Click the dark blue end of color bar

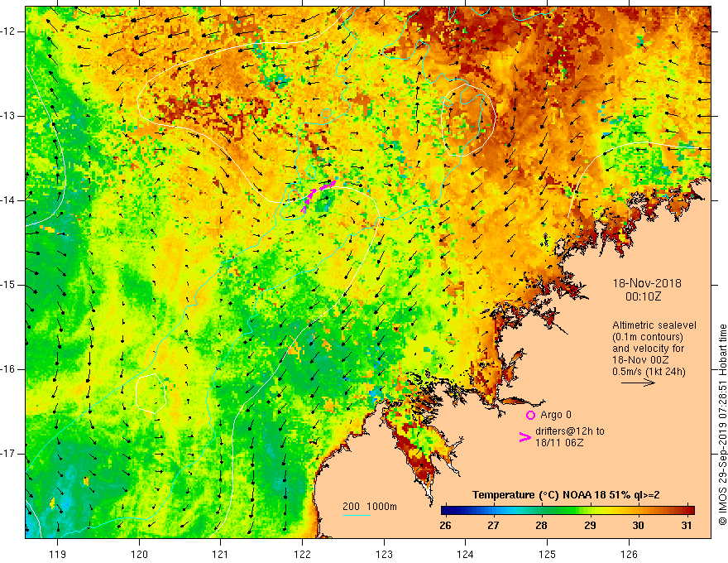(447, 511)
